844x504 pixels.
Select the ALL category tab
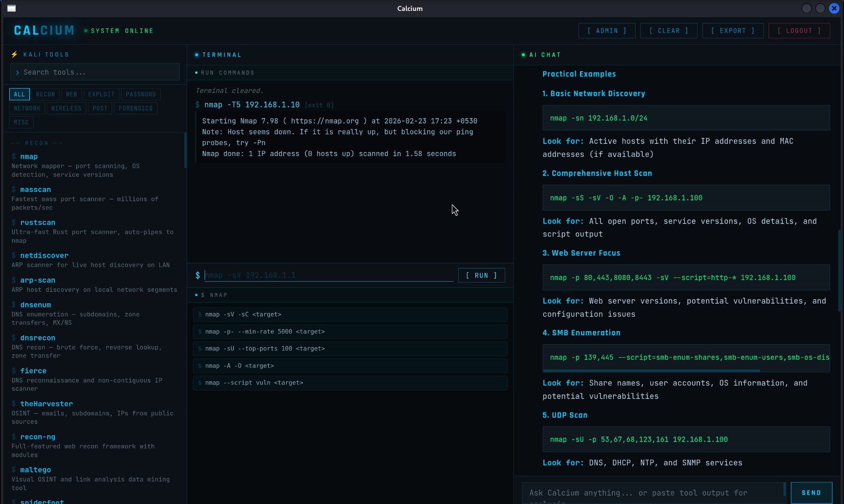(19, 94)
